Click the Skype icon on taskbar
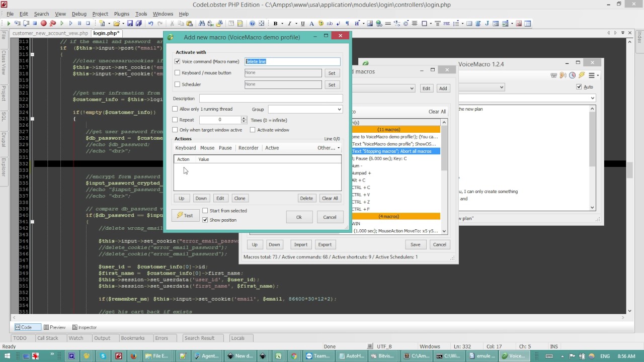 (x=103, y=356)
